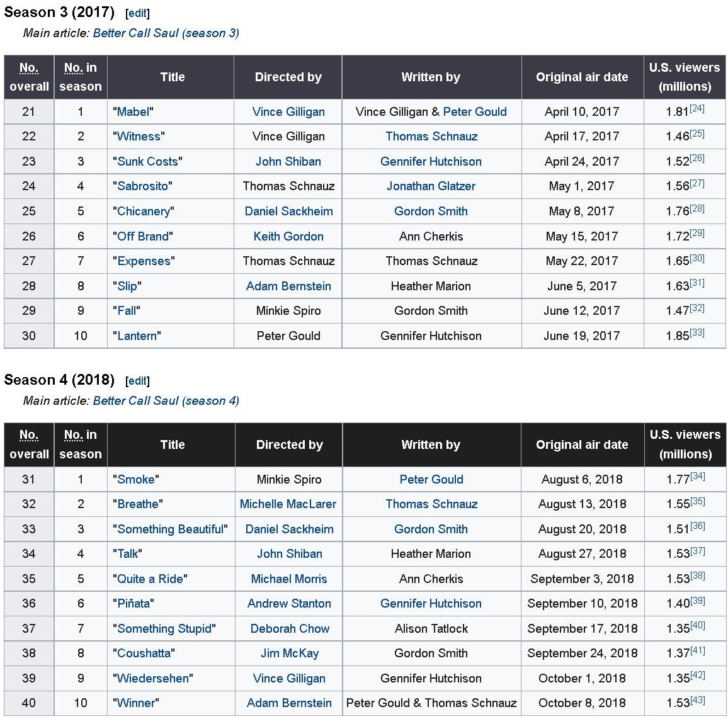Open the "Chicanery" episode page
The width and height of the screenshot is (728, 719).
tap(144, 212)
